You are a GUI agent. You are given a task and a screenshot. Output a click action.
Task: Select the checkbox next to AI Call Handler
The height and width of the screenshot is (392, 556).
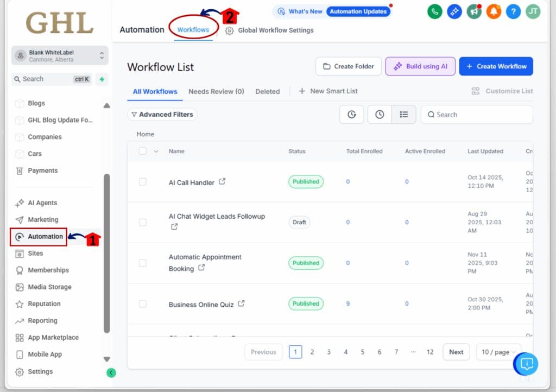[143, 182]
